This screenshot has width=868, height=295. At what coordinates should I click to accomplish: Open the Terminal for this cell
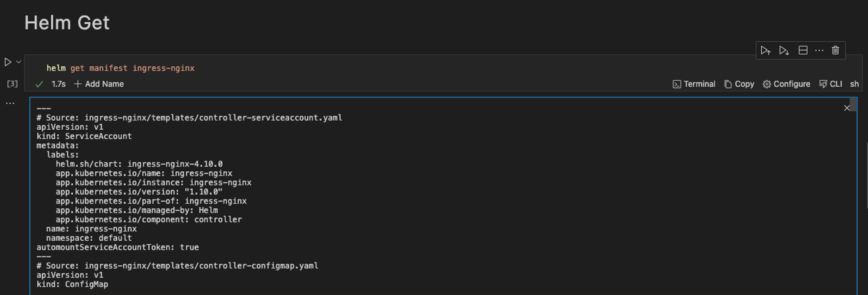tap(694, 84)
